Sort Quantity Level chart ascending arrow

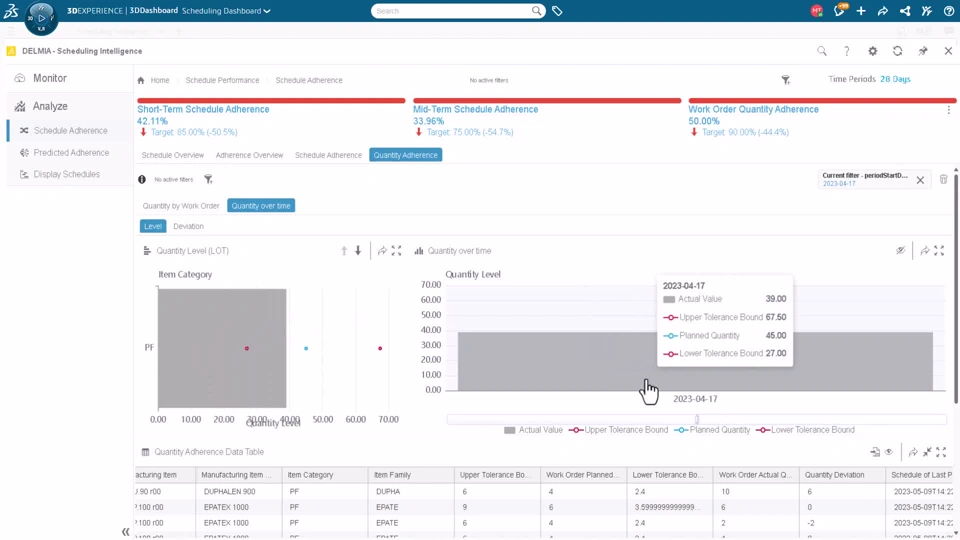click(x=344, y=250)
